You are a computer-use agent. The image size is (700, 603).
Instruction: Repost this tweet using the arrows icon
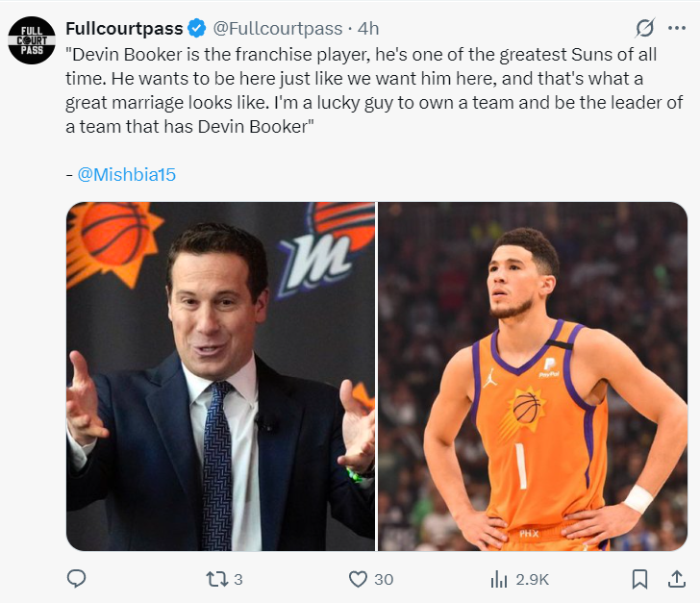[217, 579]
